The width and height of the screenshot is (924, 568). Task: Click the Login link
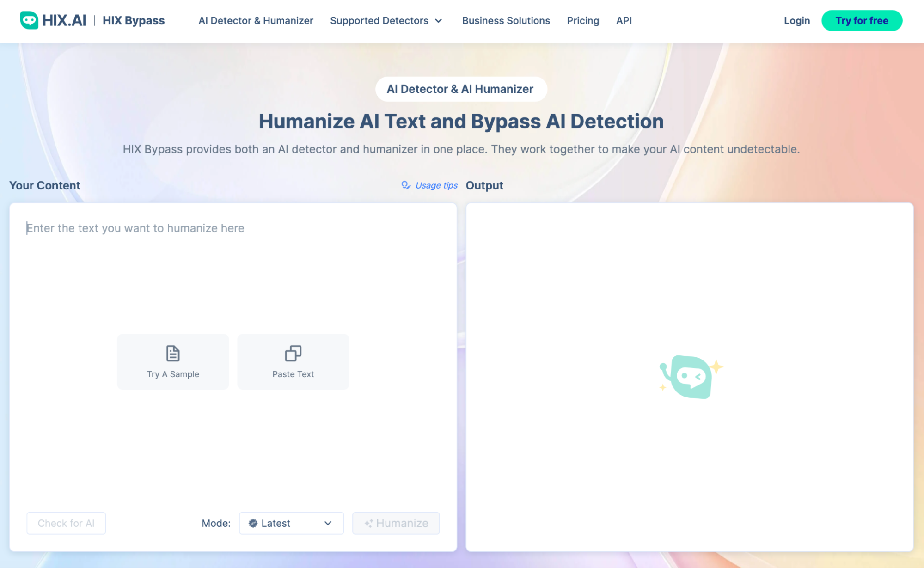796,21
